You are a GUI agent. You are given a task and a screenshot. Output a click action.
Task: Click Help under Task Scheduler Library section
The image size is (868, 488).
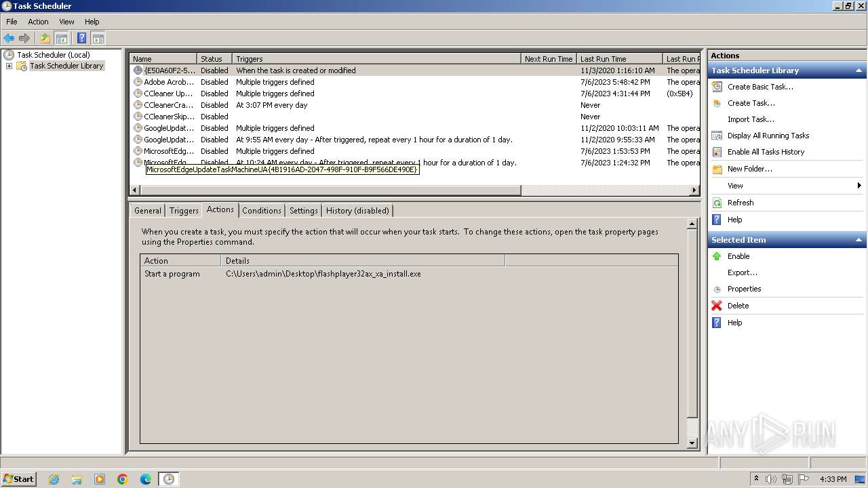[x=734, y=220]
